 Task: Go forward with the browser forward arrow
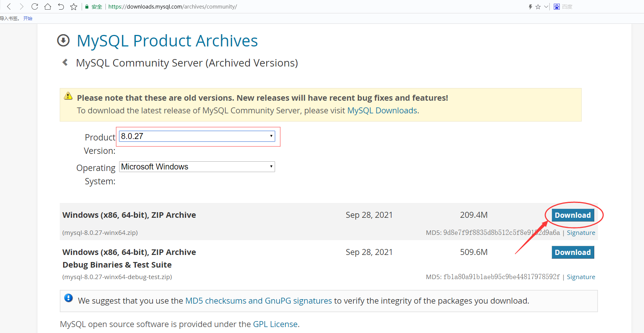coord(22,7)
